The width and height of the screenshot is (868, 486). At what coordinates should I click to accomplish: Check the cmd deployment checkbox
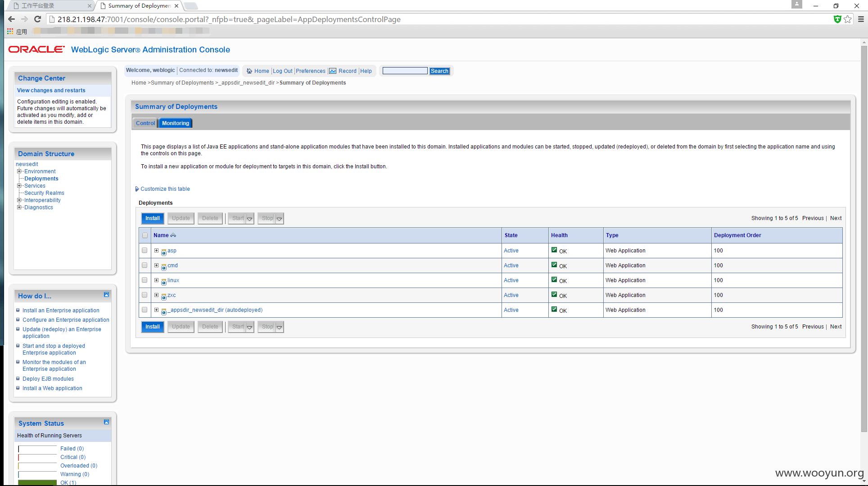[145, 265]
